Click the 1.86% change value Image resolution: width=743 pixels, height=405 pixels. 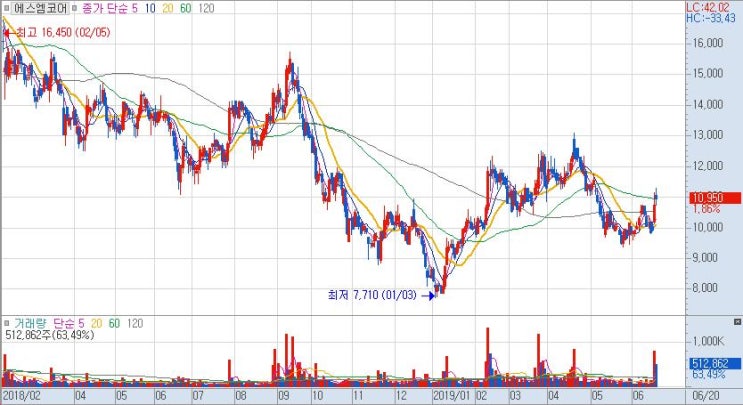707,209
